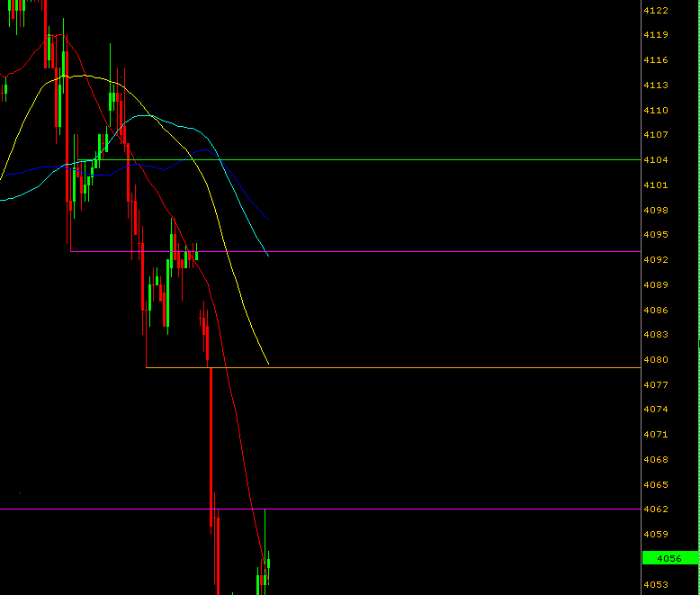Click the 4110 price axis label
This screenshot has height=595, width=700.
656,111
